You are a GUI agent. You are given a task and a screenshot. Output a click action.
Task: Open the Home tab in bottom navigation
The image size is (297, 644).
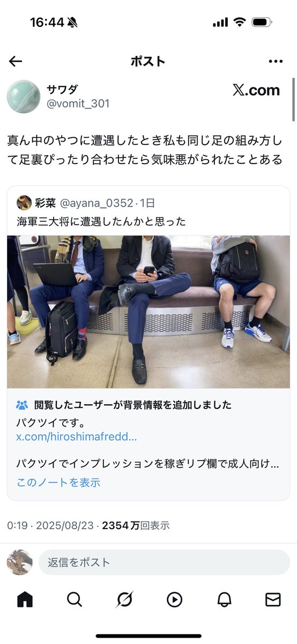click(x=25, y=599)
